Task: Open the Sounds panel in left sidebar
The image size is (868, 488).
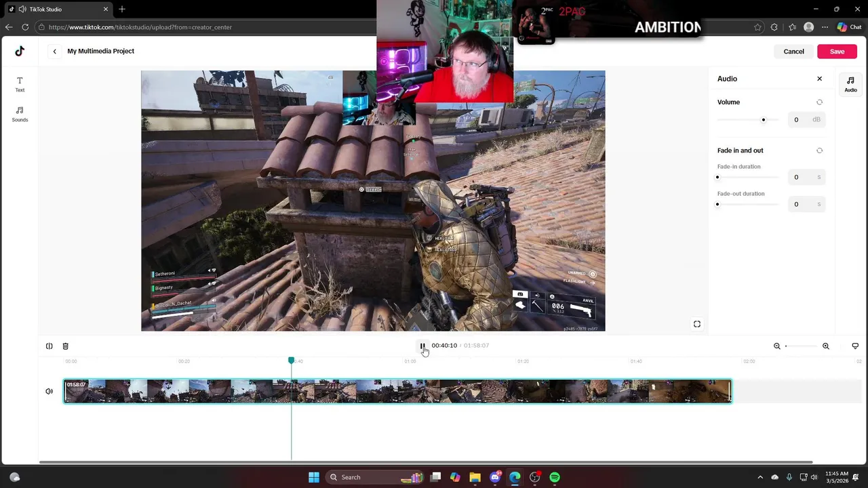Action: pyautogui.click(x=20, y=114)
